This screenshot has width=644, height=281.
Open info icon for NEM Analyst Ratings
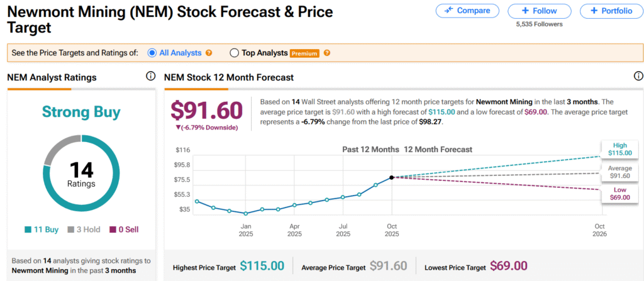coord(150,77)
